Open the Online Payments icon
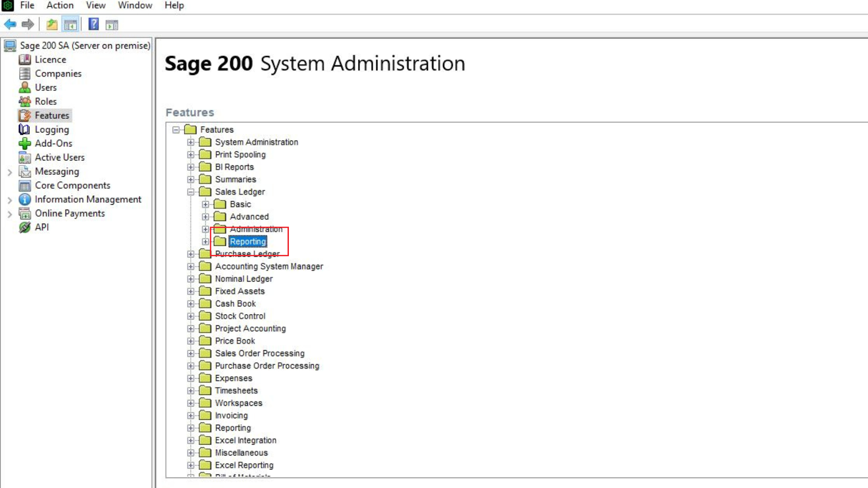This screenshot has height=488, width=868. pos(25,213)
